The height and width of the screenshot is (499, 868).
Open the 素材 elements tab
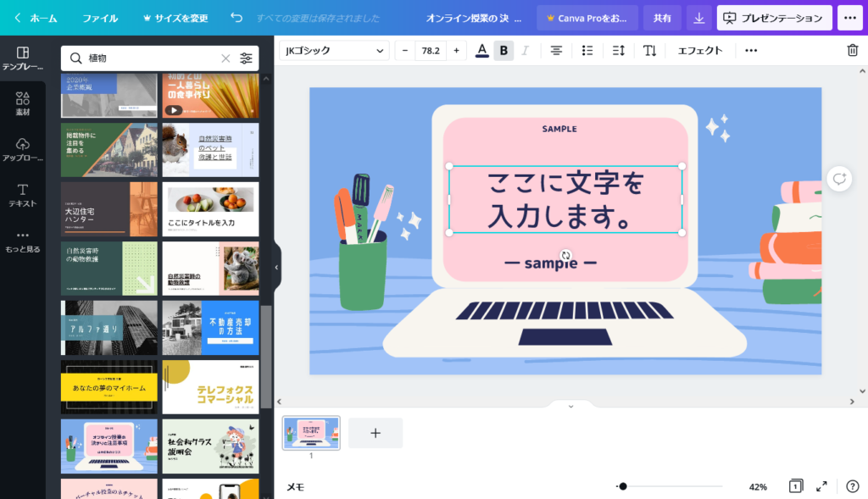(23, 103)
